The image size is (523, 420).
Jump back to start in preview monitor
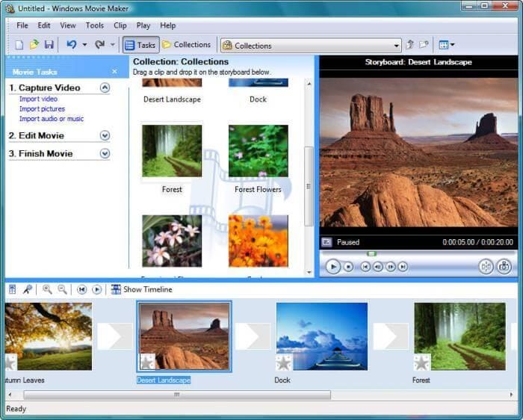[365, 267]
